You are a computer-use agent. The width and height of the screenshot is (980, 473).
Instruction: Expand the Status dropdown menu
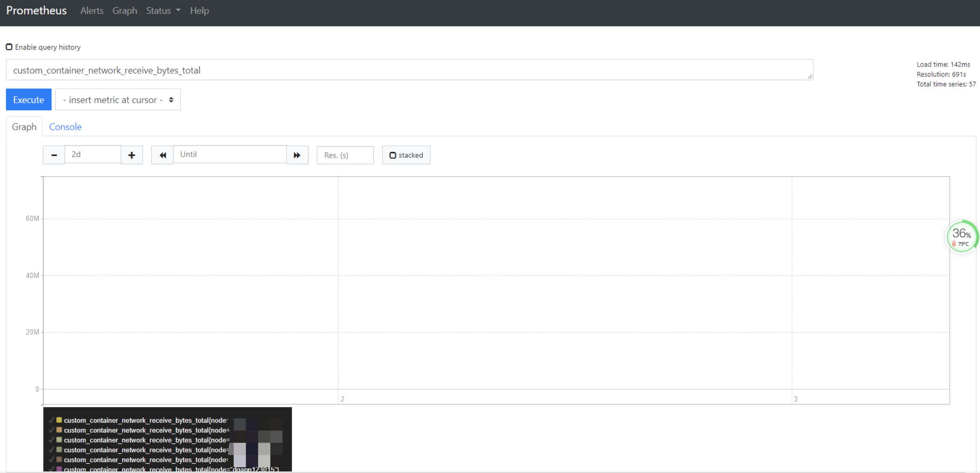[163, 11]
